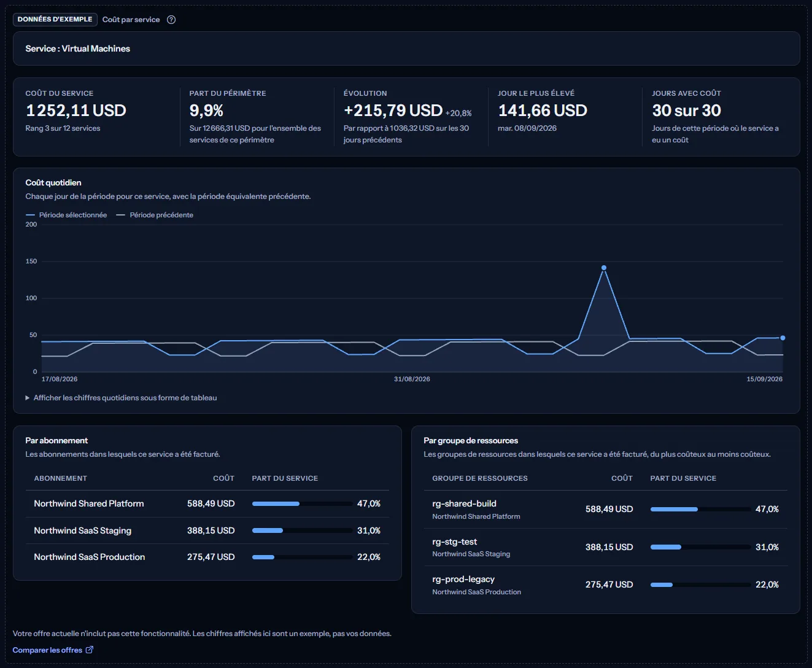Click the "Par abonnement" panel title
Viewport: 812px width, 668px height.
pos(56,440)
